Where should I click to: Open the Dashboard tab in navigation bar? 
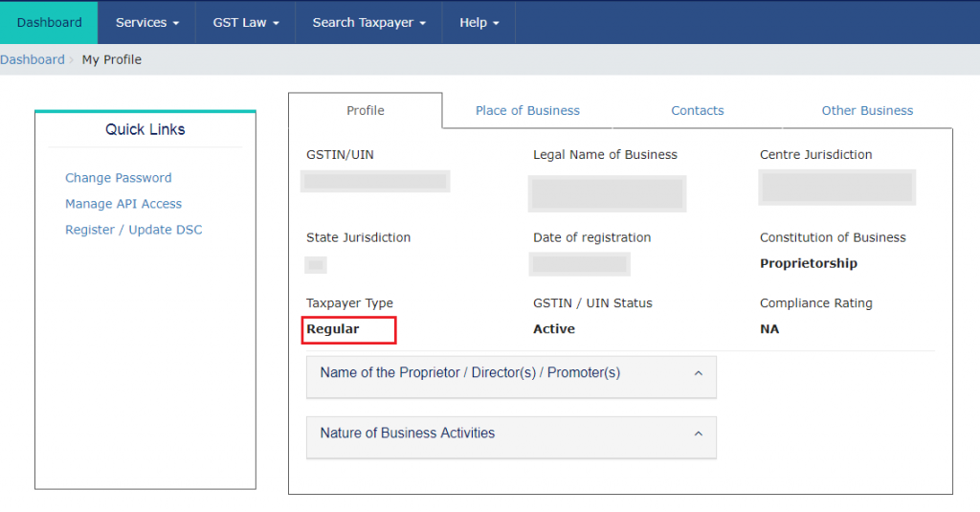49,22
